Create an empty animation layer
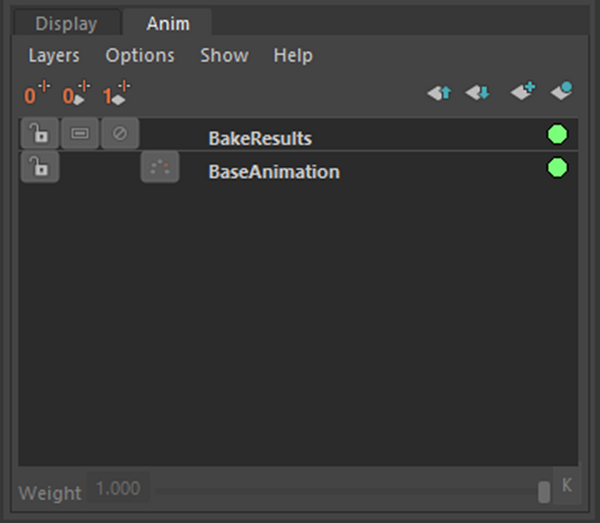Viewport: 600px width, 523px height. [x=522, y=93]
